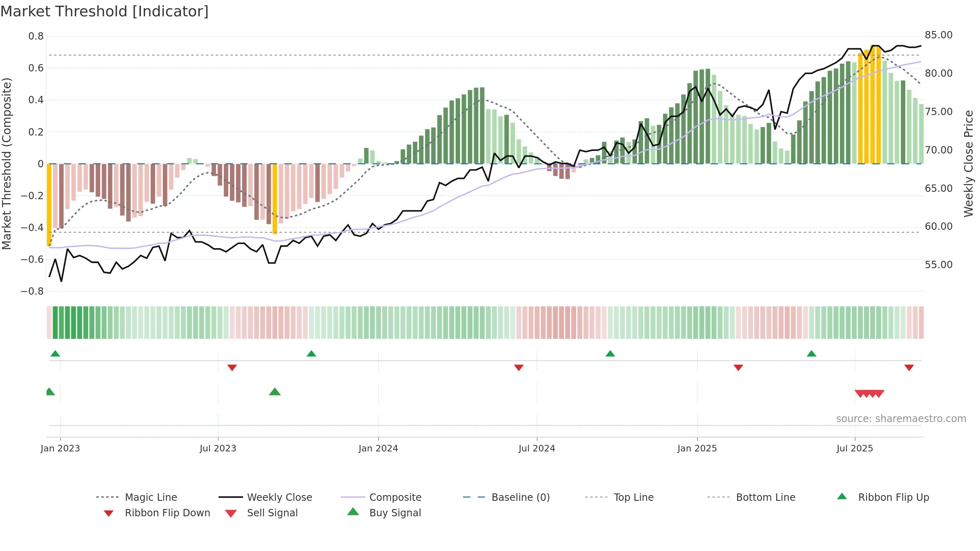Viewport: 980px width, 551px height.
Task: Click the red Ribbon Flip Down legend triangle
Action: (109, 513)
